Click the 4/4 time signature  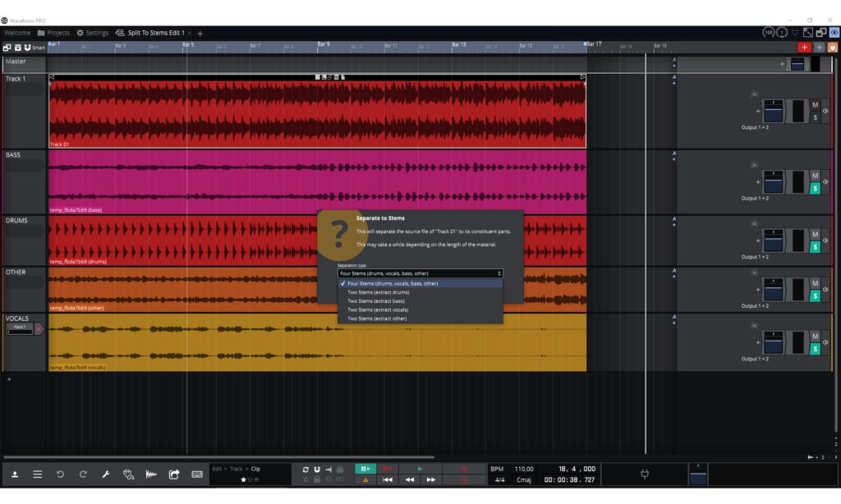point(499,480)
